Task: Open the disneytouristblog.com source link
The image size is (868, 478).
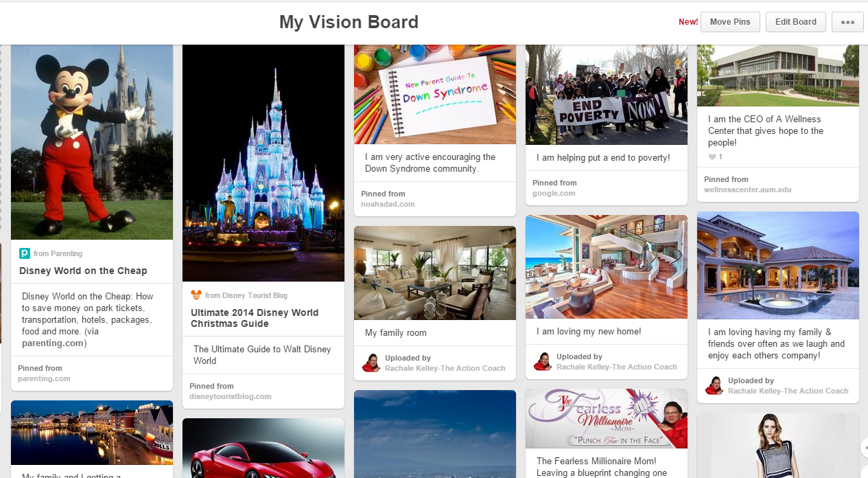Action: click(x=231, y=396)
